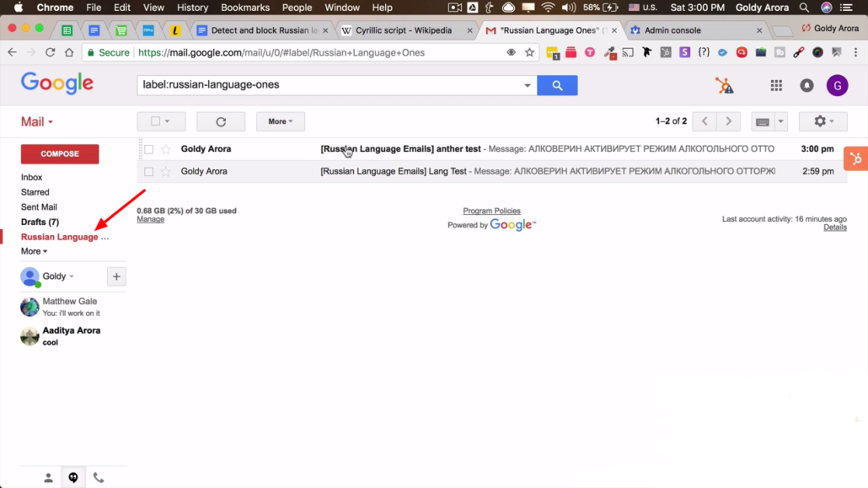Open input tools dropdown arrow
The image size is (868, 488).
780,121
